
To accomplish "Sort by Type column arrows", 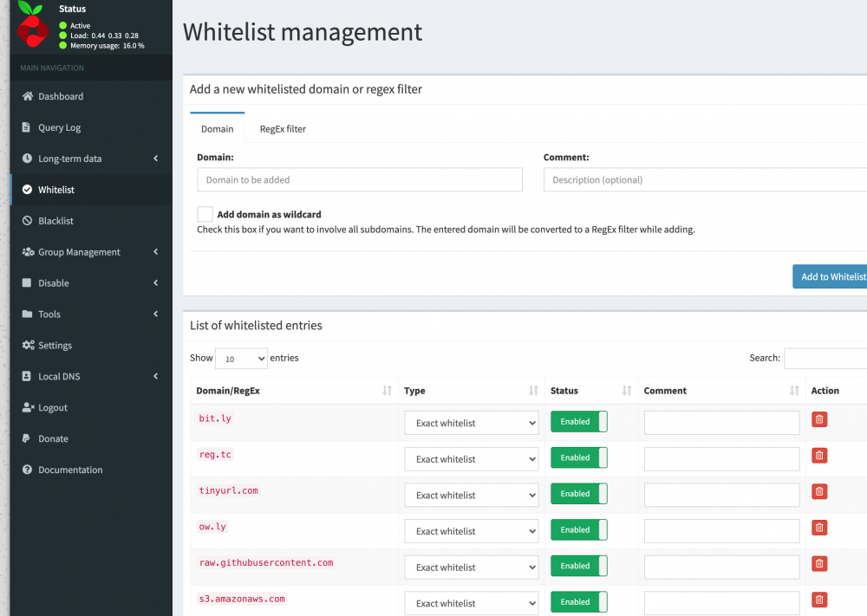I will click(x=533, y=391).
